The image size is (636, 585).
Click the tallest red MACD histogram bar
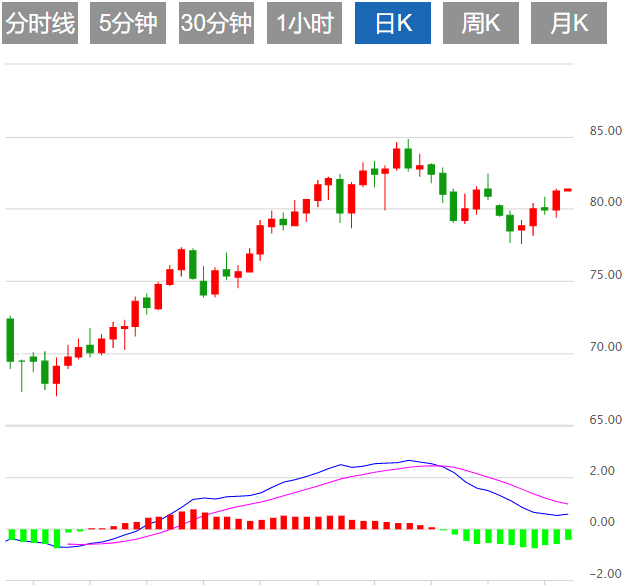pyautogui.click(x=193, y=519)
